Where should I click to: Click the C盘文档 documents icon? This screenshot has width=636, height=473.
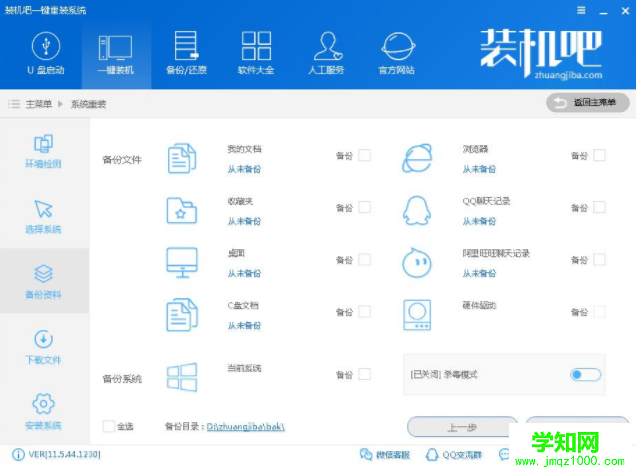182,315
